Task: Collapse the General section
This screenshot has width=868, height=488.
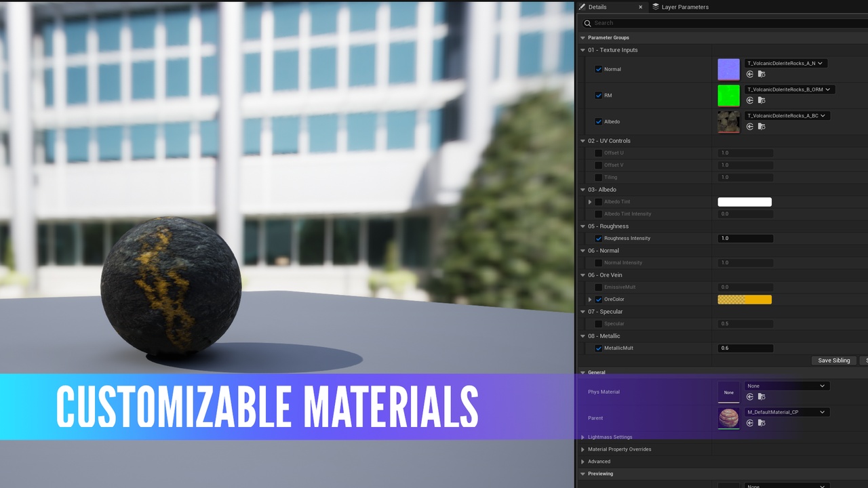Action: pos(583,373)
